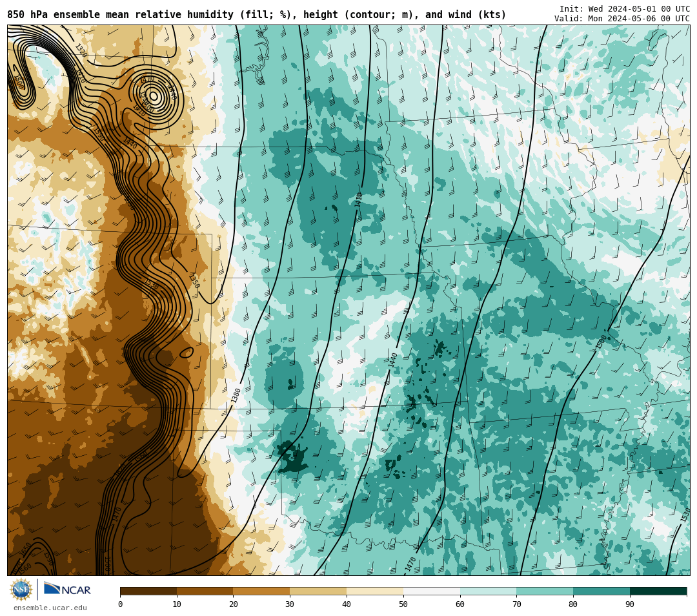The height and width of the screenshot is (616, 697).
Task: Pick the 40–50% pale cream colorbar segment
Action: coord(375,591)
